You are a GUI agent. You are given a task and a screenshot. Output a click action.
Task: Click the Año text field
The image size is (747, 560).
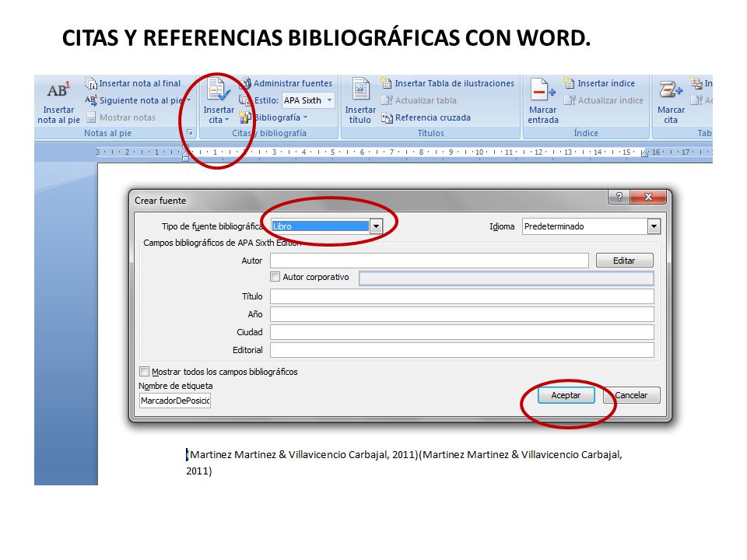(461, 314)
